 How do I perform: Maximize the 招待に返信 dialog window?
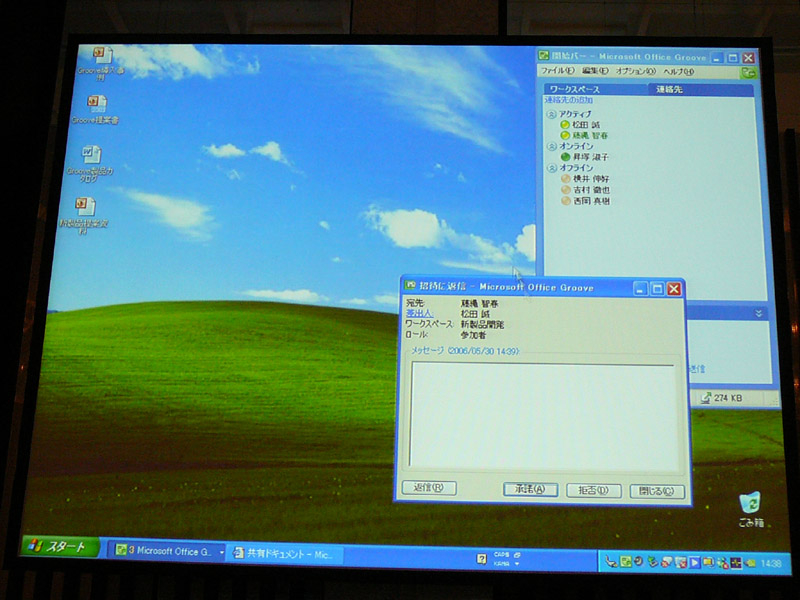pyautogui.click(x=658, y=289)
